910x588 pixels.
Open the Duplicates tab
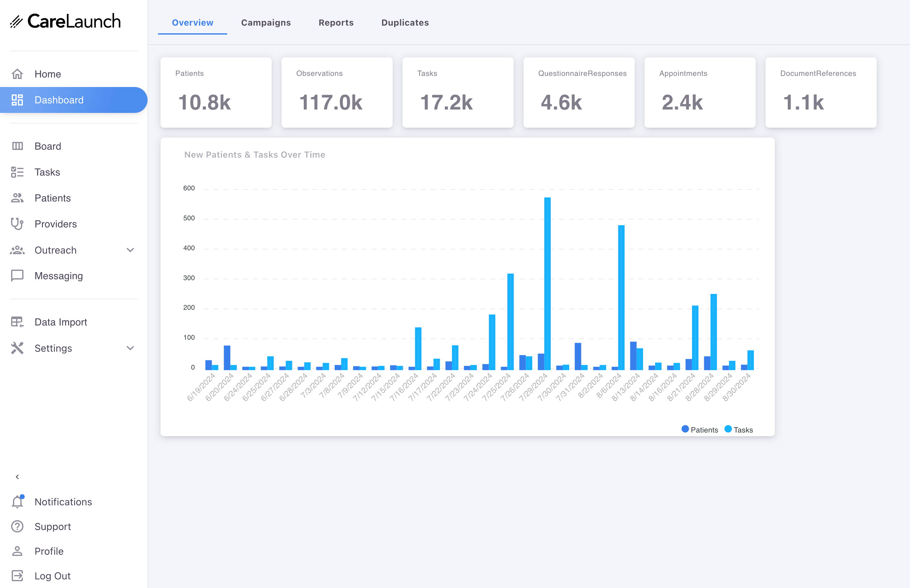405,23
